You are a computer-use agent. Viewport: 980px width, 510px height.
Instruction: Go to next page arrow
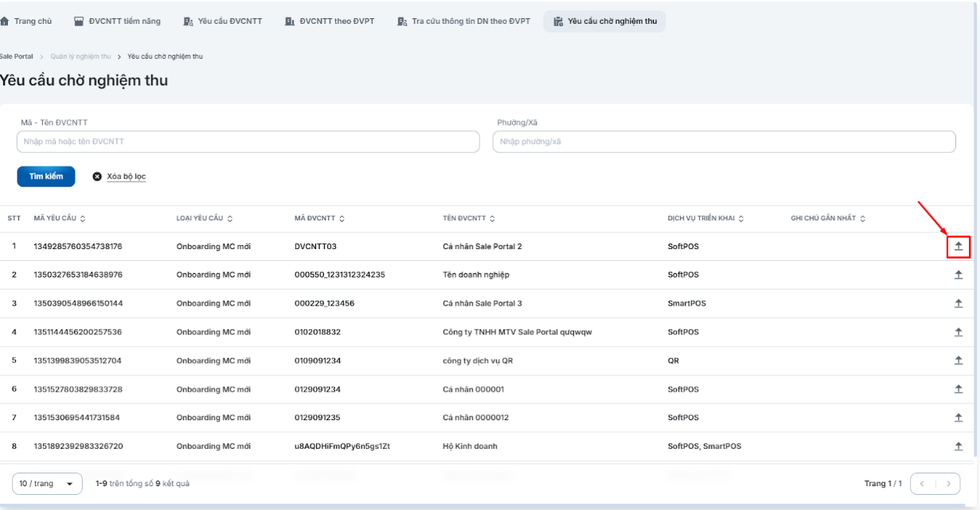(947, 484)
